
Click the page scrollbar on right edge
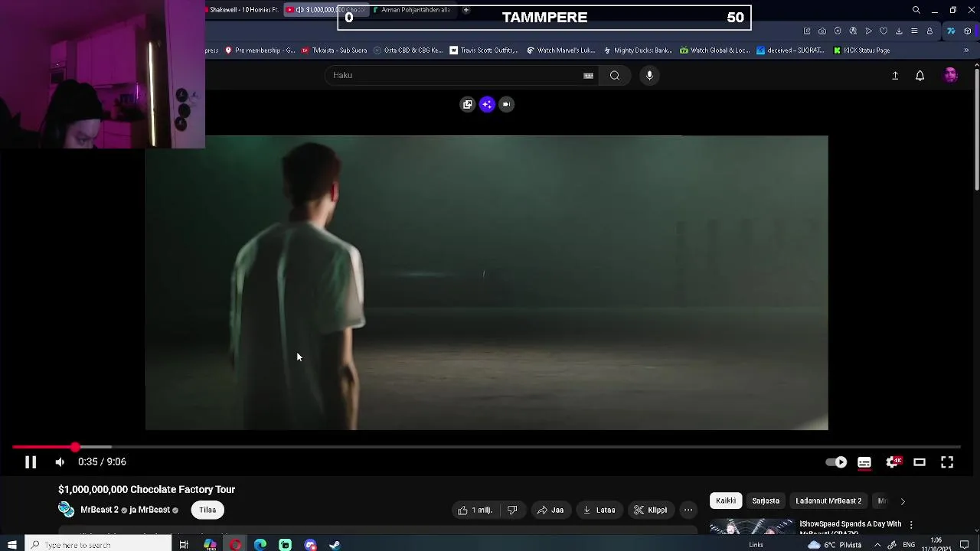[976, 130]
